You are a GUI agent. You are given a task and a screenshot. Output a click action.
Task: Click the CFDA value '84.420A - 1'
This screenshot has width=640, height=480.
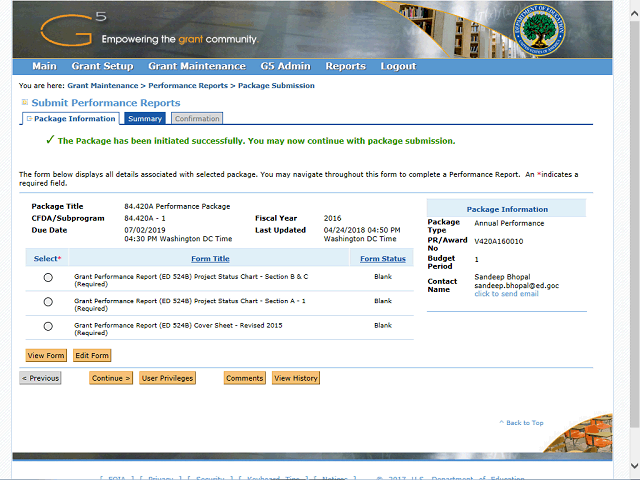[144, 218]
